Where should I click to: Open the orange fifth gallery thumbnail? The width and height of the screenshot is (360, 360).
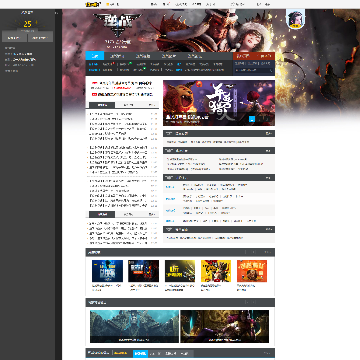pyautogui.click(x=252, y=271)
